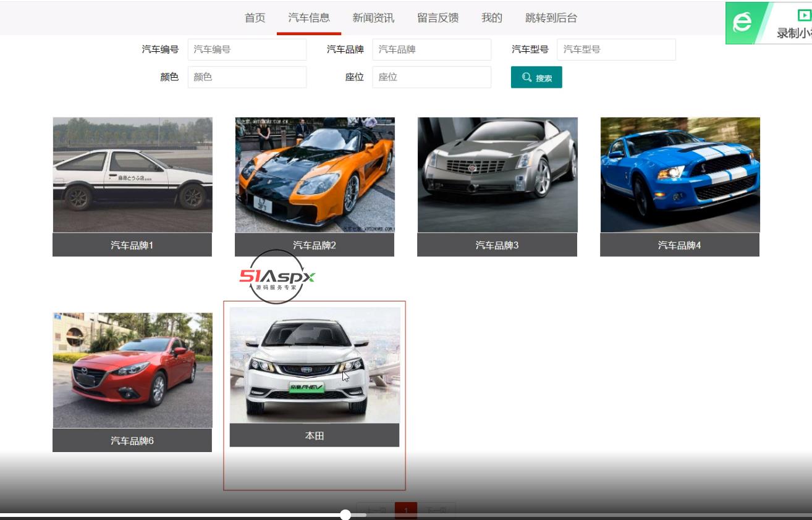This screenshot has width=812, height=520.
Task: Click into the 座位 input field
Action: tap(431, 77)
